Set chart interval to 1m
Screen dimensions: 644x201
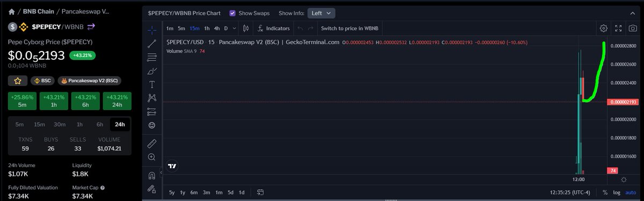click(170, 28)
